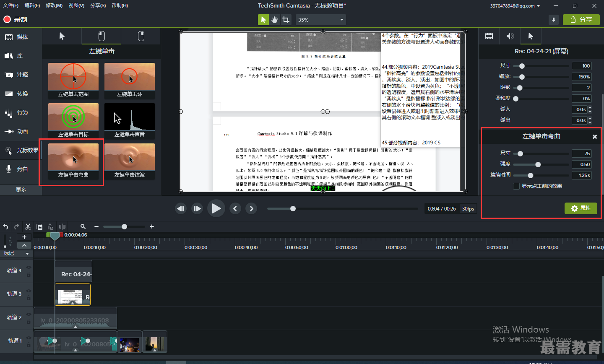Split the clip at the playhead
This screenshot has width=604, height=364.
click(62, 226)
